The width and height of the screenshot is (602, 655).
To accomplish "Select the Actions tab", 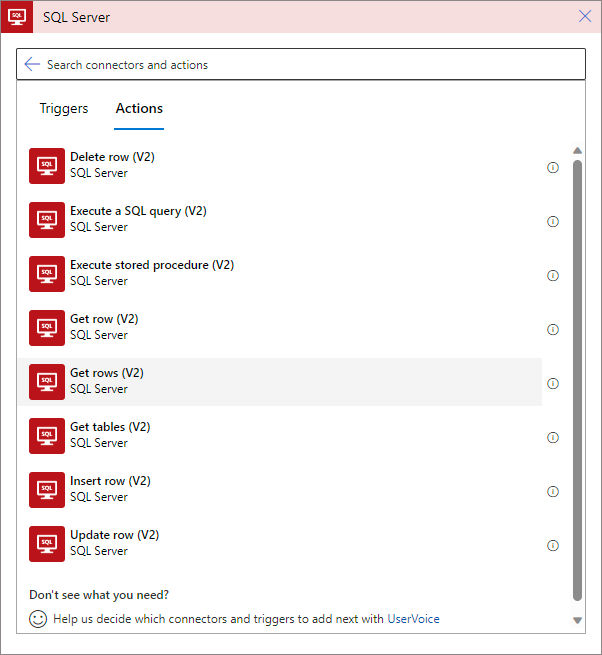I will click(139, 109).
